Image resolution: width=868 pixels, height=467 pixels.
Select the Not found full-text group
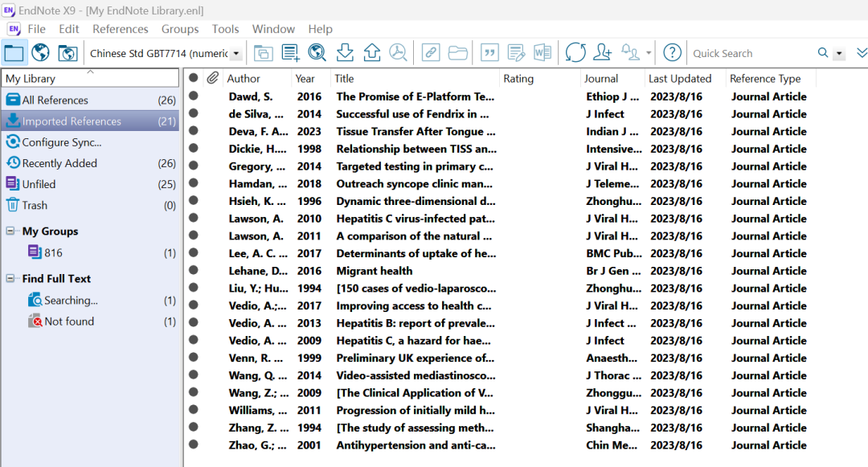click(x=90, y=321)
